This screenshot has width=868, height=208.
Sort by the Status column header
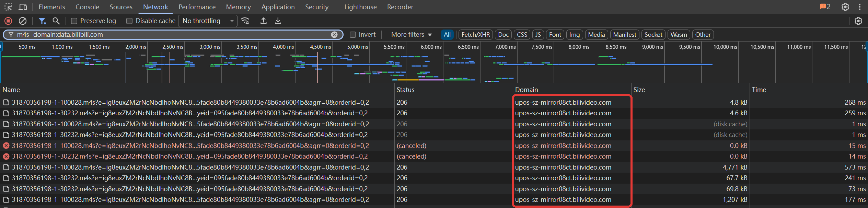pyautogui.click(x=454, y=90)
